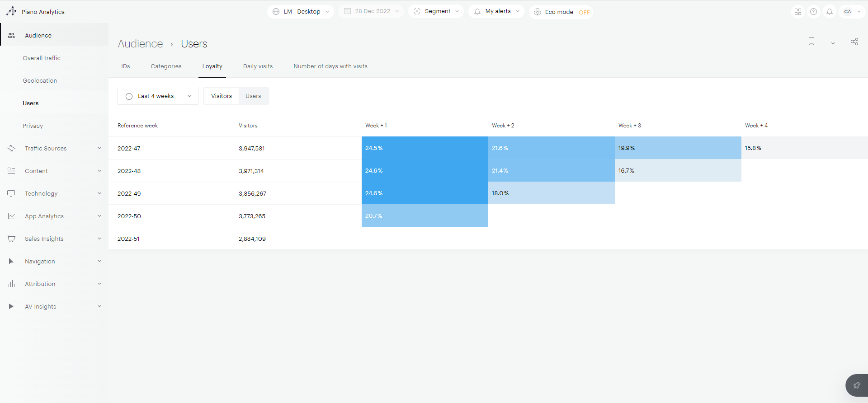Click the Audience breadcrumb link
The width and height of the screenshot is (868, 403).
point(140,44)
